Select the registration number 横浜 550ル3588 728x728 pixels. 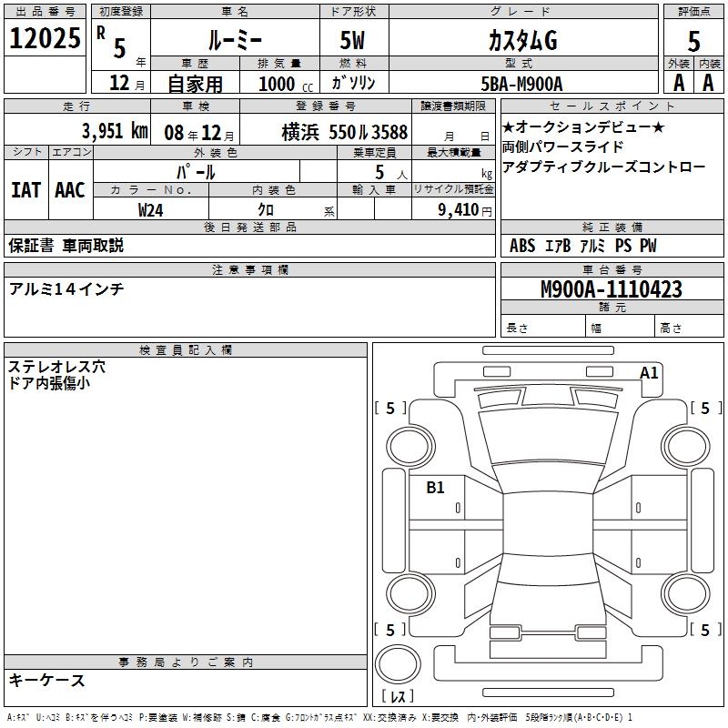344,132
